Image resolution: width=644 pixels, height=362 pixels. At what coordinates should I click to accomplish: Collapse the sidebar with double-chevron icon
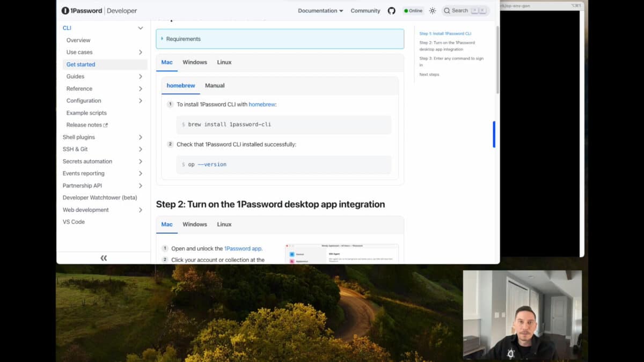[x=104, y=258]
